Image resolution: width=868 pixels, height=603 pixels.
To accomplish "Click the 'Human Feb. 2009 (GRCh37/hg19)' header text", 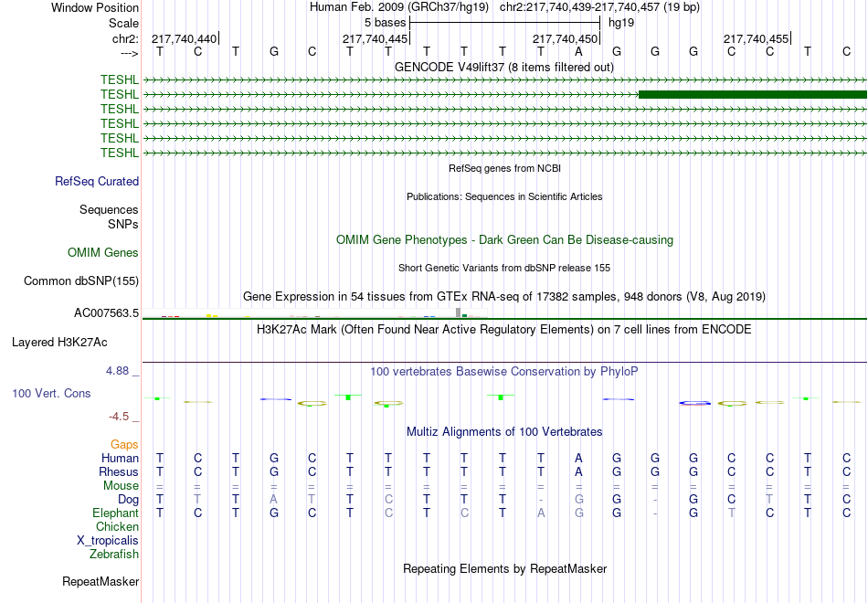I will [x=399, y=7].
